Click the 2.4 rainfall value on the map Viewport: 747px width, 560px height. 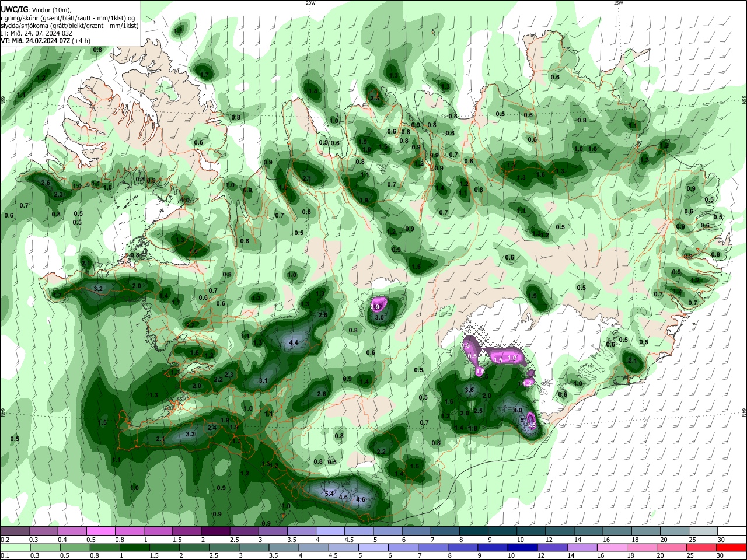point(212,428)
